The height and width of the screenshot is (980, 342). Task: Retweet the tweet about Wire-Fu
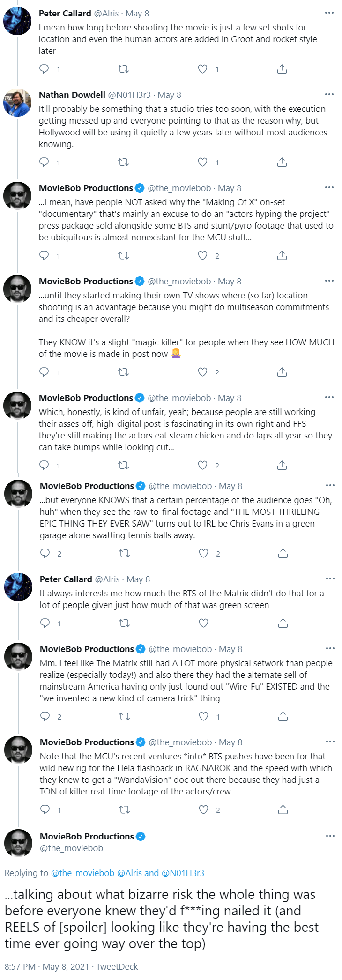124,716
